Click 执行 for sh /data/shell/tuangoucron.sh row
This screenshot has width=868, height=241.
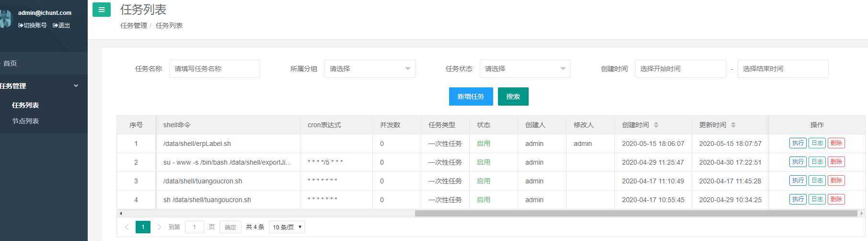point(798,199)
